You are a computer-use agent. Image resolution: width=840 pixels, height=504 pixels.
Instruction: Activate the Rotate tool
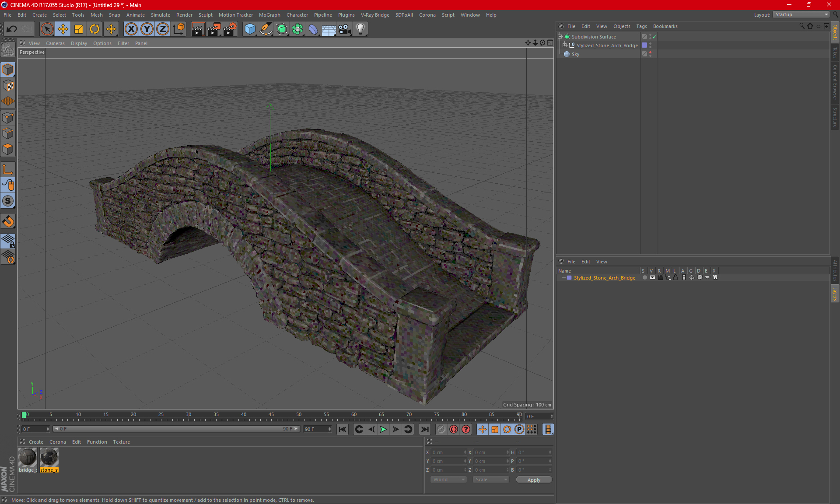coord(94,29)
